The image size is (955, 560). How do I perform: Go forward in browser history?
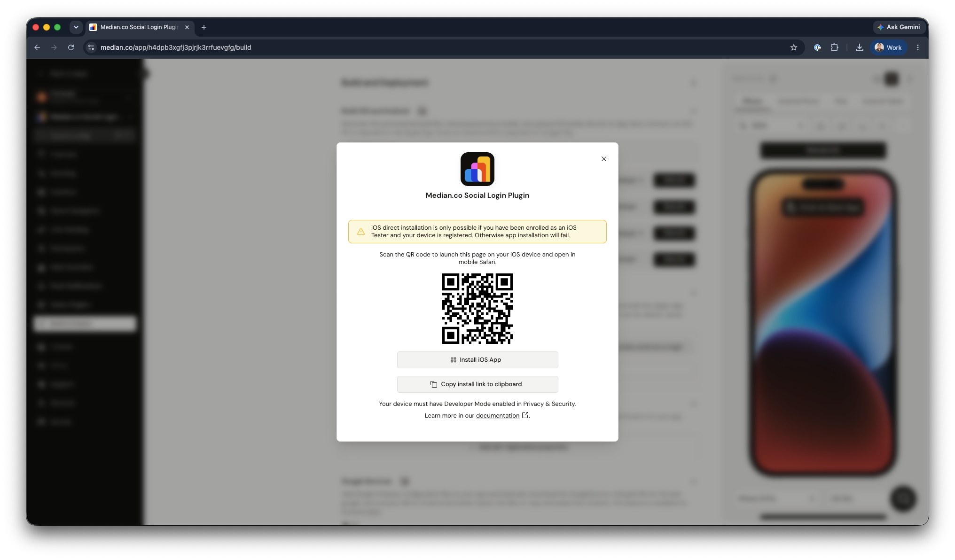click(x=54, y=47)
